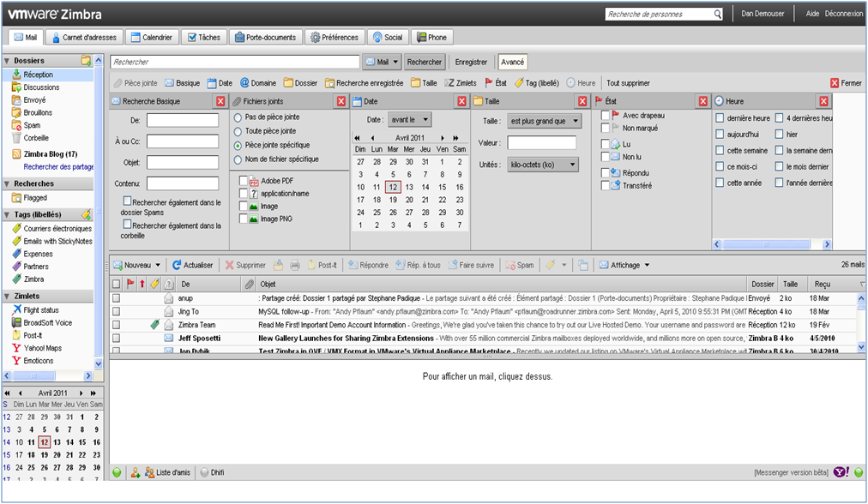This screenshot has width=868, height=504.
Task: Click the green presence status icon bottom left
Action: pyautogui.click(x=117, y=472)
